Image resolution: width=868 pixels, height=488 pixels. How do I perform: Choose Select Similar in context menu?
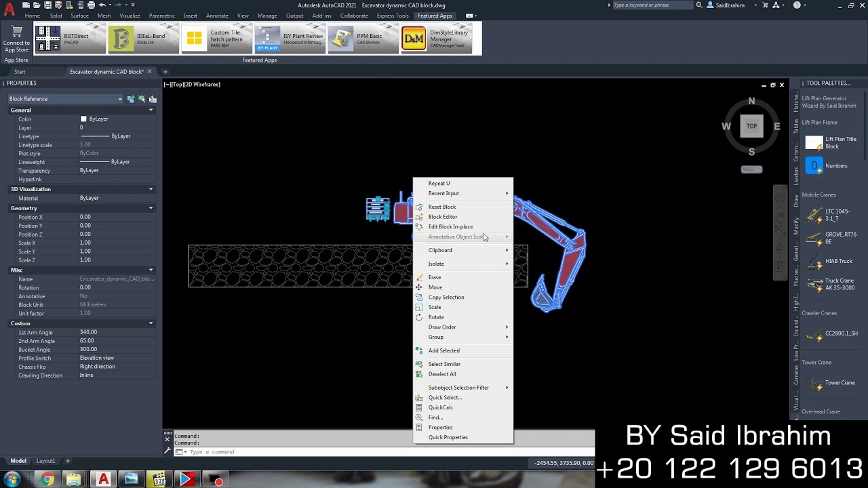click(x=463, y=364)
